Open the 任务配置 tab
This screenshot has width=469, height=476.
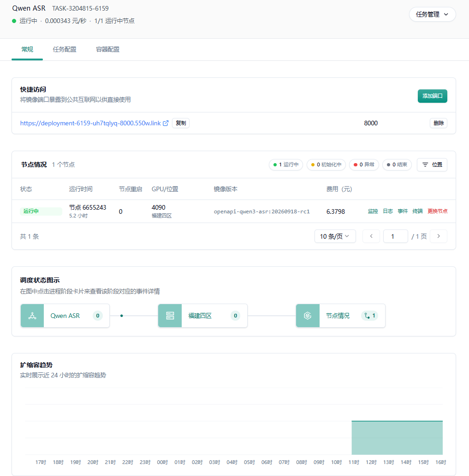tap(65, 49)
